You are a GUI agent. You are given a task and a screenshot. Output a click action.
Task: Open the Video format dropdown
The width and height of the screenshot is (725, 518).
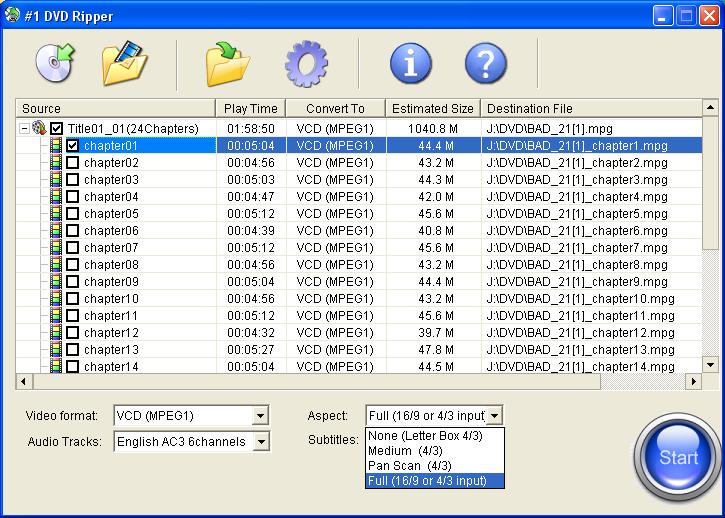(260, 415)
